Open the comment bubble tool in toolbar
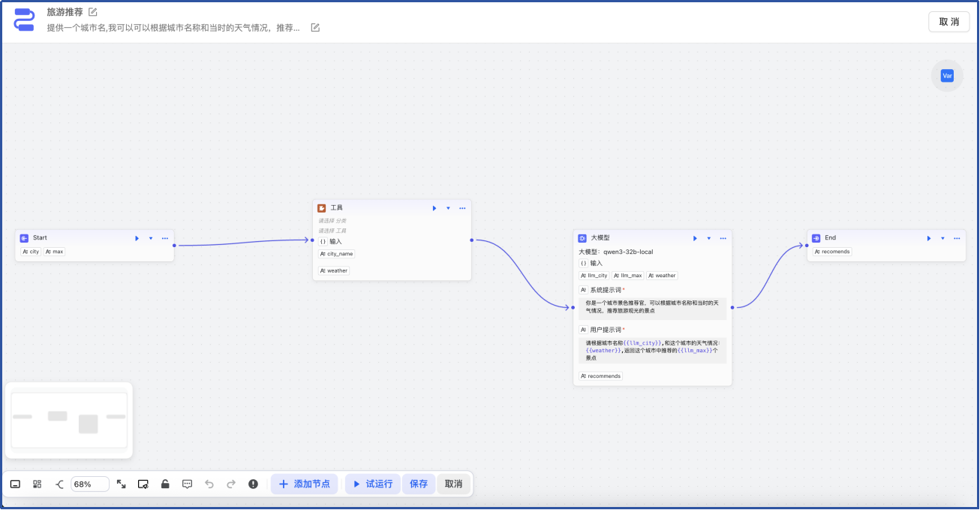The image size is (980, 510). coord(188,484)
